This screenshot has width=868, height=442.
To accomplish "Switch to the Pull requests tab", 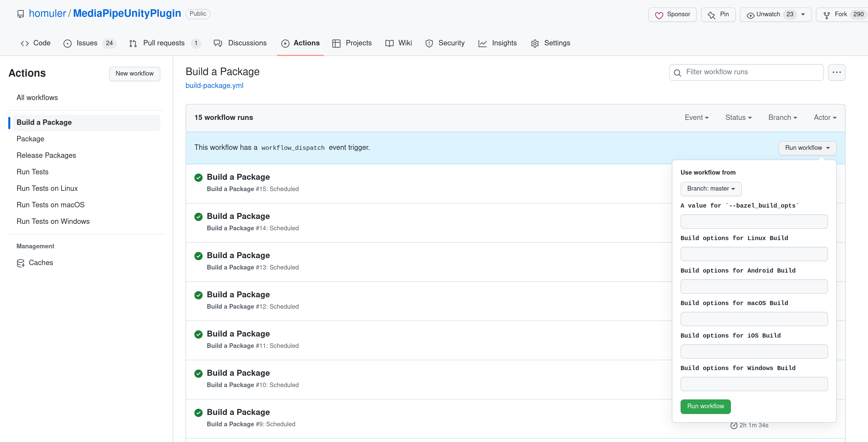I will (164, 43).
